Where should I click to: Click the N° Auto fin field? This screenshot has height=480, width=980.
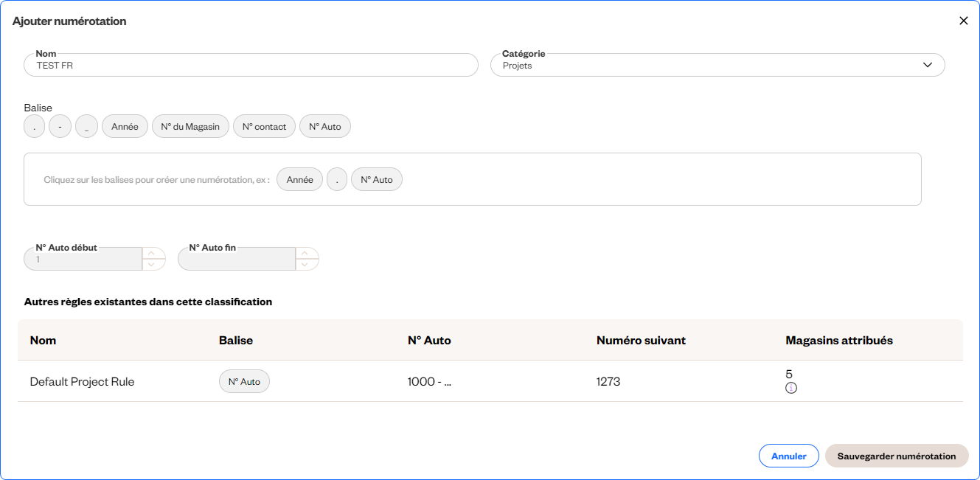coord(236,260)
